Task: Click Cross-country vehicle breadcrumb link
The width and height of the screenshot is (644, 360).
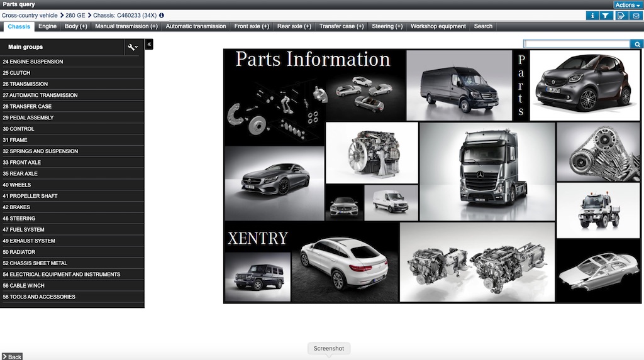Action: [30, 15]
